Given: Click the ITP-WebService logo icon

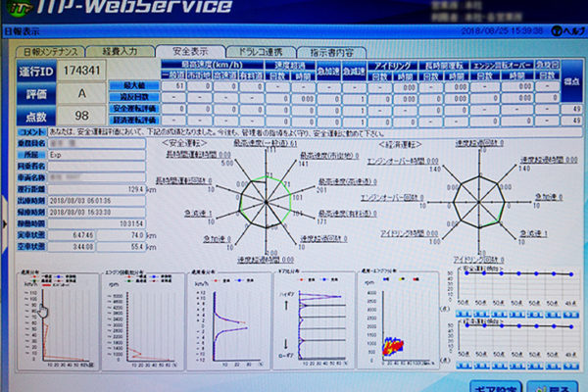Looking at the screenshot, I should click(x=18, y=10).
